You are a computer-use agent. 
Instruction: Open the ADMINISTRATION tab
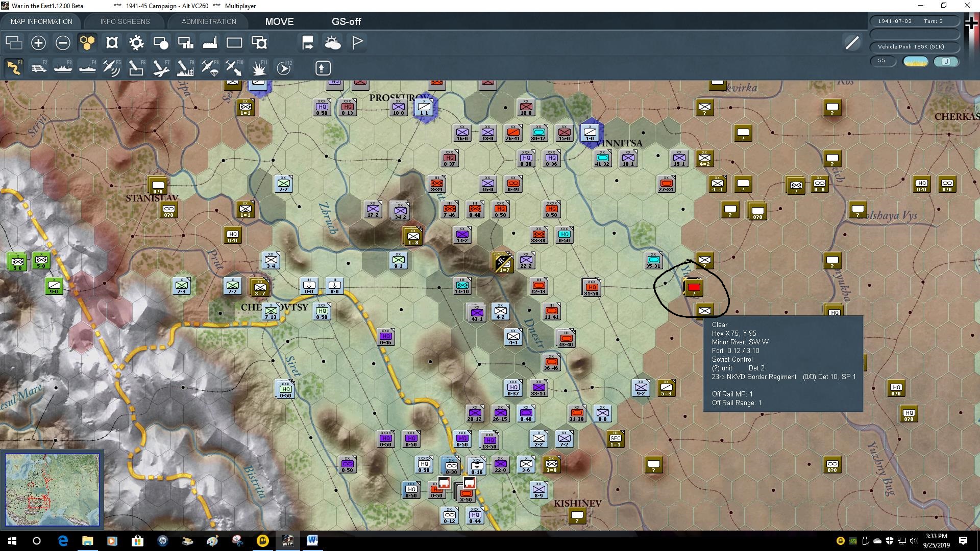tap(209, 21)
